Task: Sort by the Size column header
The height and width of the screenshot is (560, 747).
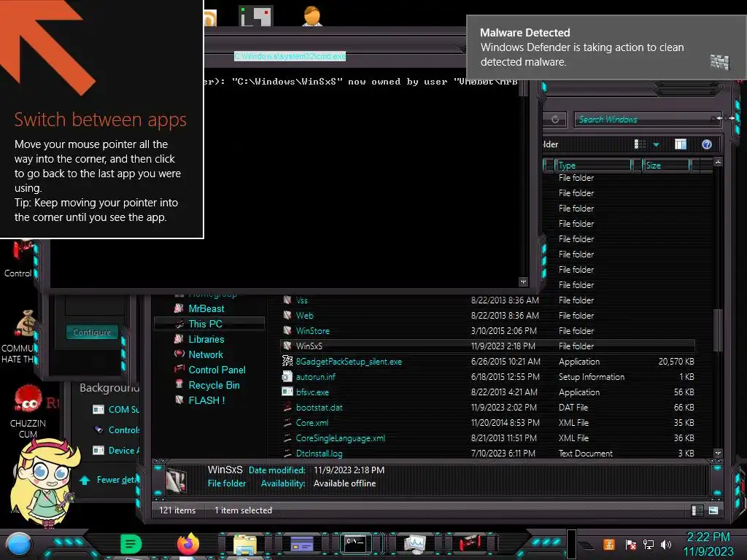Action: [x=666, y=166]
